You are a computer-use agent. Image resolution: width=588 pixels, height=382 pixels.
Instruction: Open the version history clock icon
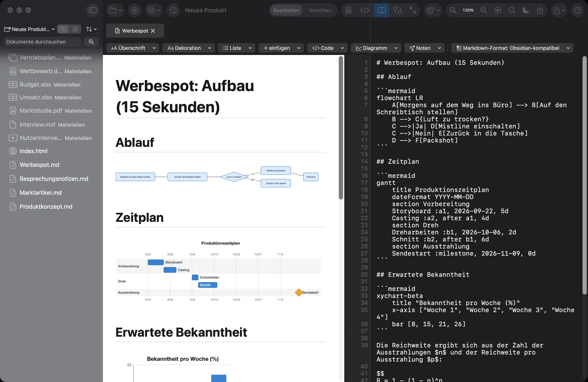(x=173, y=10)
